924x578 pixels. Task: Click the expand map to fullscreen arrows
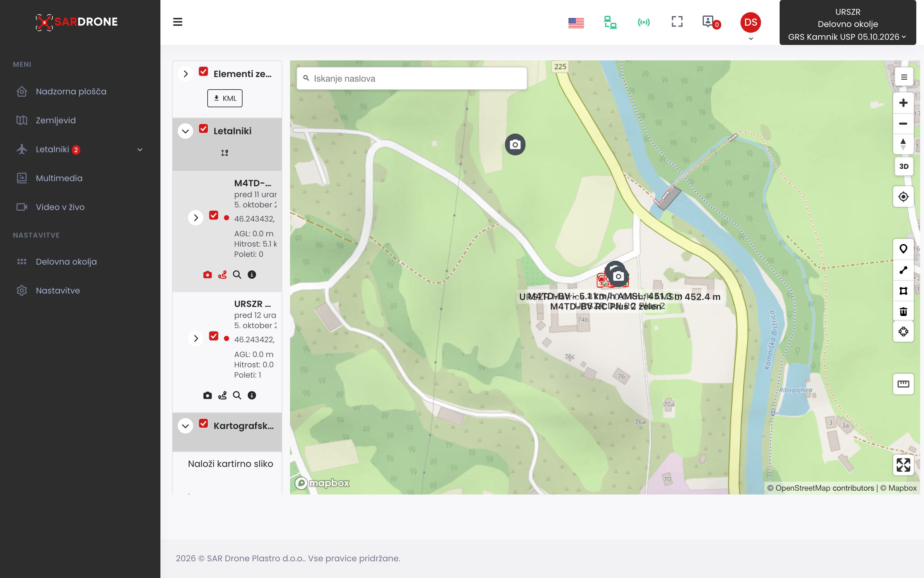click(903, 465)
